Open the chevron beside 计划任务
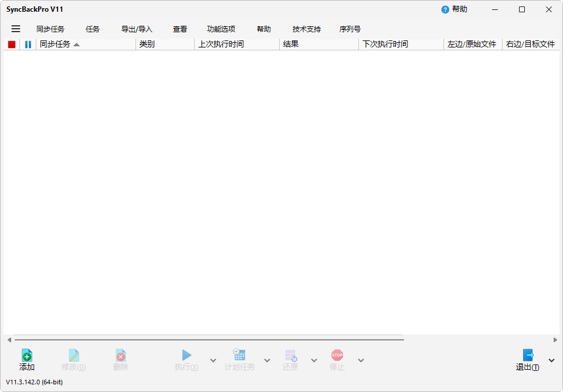The image size is (563, 392). 267,360
